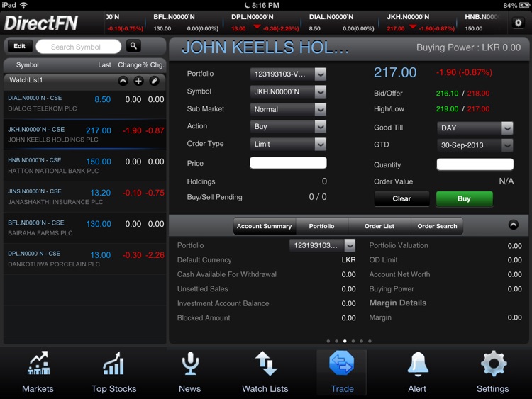
Task: Switch to the Account Summary tab
Action: point(265,226)
